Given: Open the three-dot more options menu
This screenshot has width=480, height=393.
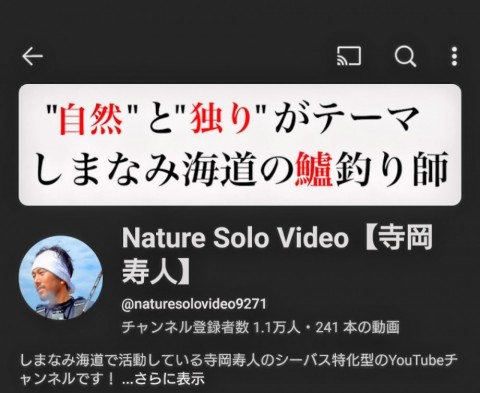Looking at the screenshot, I should [x=454, y=56].
